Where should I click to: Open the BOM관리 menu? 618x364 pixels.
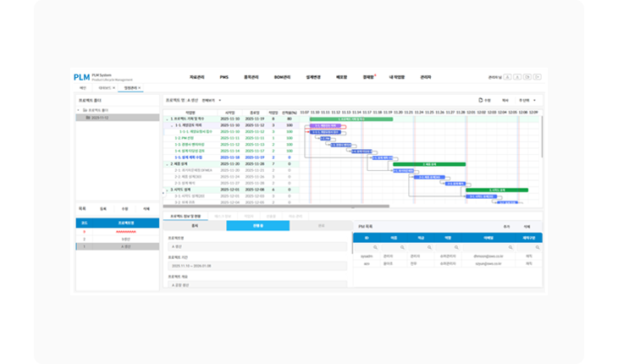click(x=282, y=77)
